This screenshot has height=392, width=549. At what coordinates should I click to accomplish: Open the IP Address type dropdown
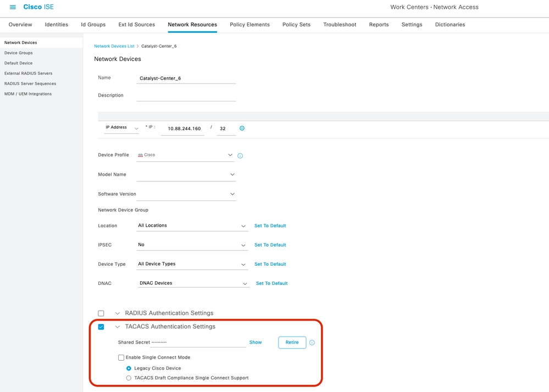click(121, 128)
